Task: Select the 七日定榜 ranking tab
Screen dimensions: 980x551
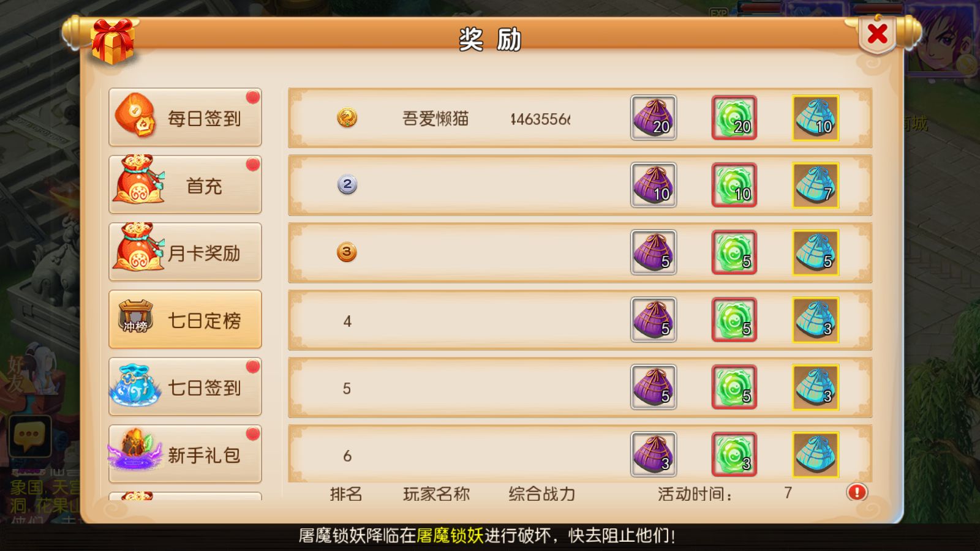Action: (x=185, y=320)
